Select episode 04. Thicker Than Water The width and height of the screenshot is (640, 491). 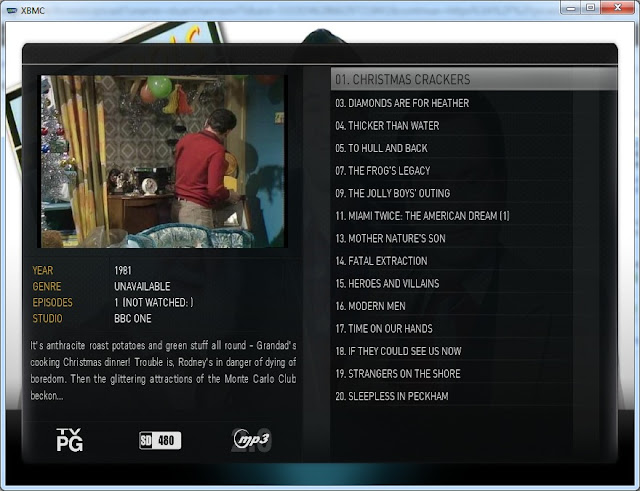pyautogui.click(x=473, y=125)
